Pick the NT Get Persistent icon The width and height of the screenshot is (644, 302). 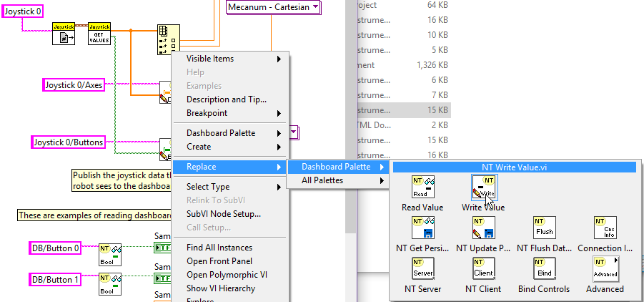tap(422, 228)
